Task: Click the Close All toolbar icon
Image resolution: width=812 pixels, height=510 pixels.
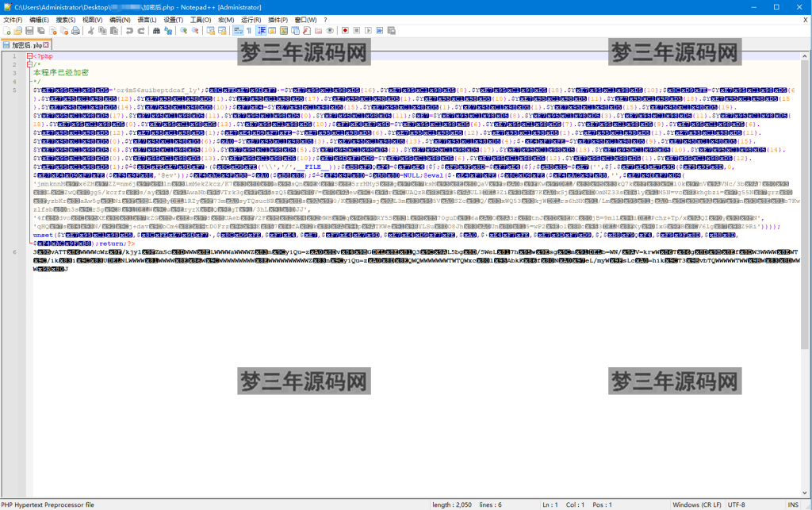Action: coord(64,31)
